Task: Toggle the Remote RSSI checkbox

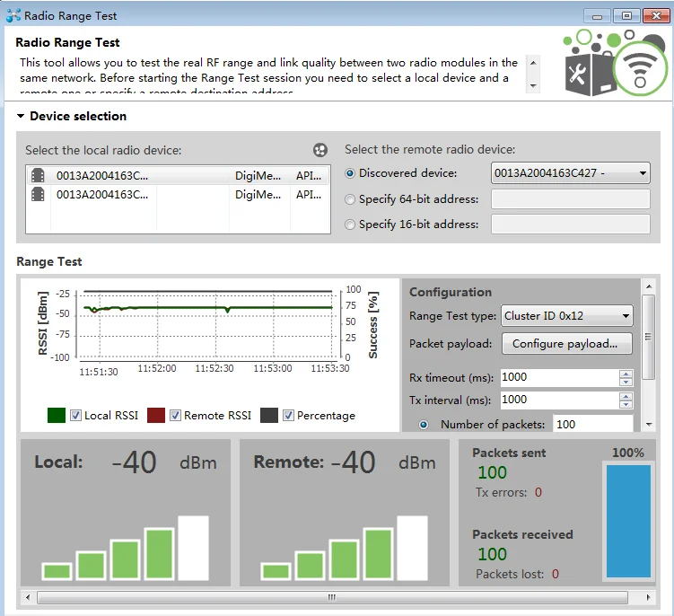Action: click(176, 416)
